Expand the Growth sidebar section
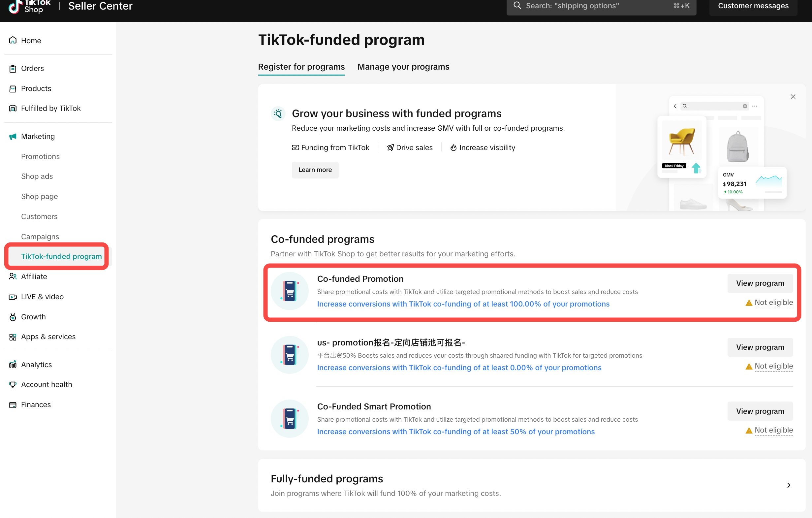This screenshot has height=518, width=812. click(x=33, y=317)
